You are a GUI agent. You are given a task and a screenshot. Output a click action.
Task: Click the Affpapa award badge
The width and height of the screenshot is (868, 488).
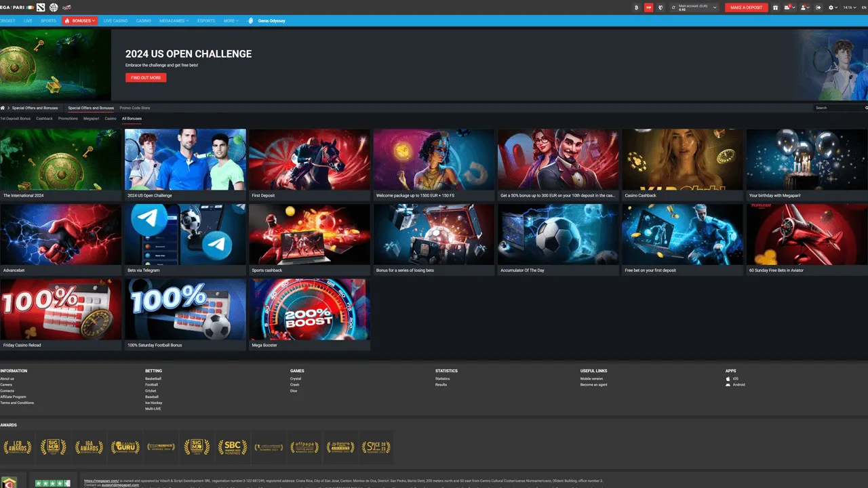tap(304, 447)
